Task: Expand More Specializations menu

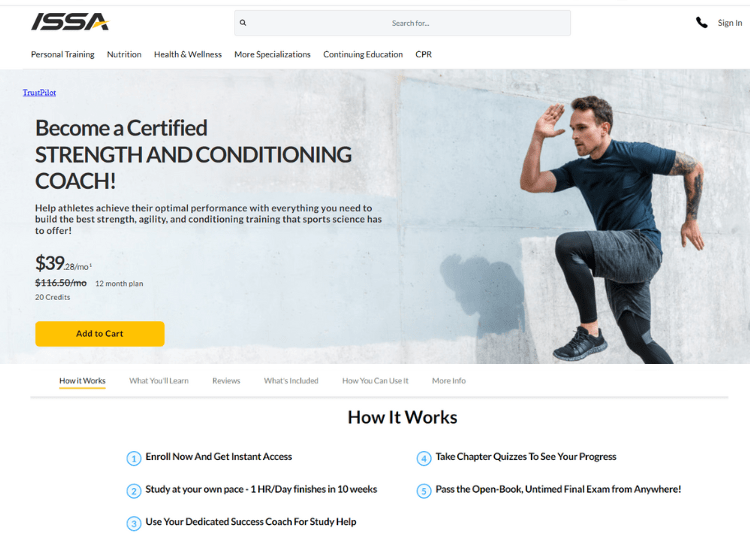Action: 272,55
